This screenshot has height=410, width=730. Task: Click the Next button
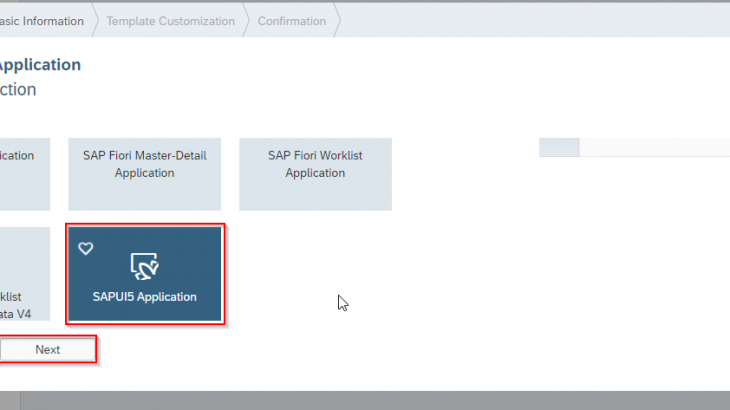point(47,350)
